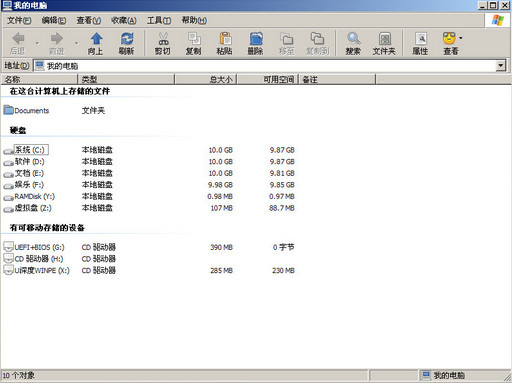The image size is (512, 383).
Task: Click the 9.98 GB total size value
Action: tap(220, 185)
